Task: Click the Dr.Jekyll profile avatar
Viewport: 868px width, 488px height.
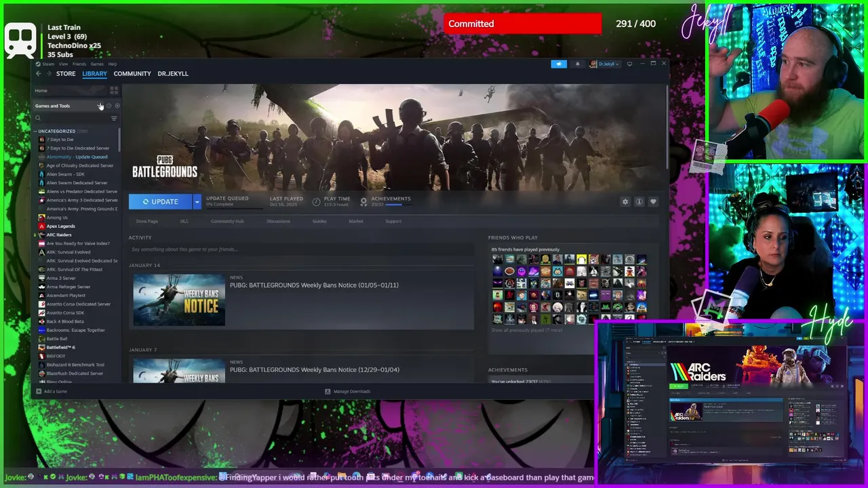Action: (x=593, y=64)
